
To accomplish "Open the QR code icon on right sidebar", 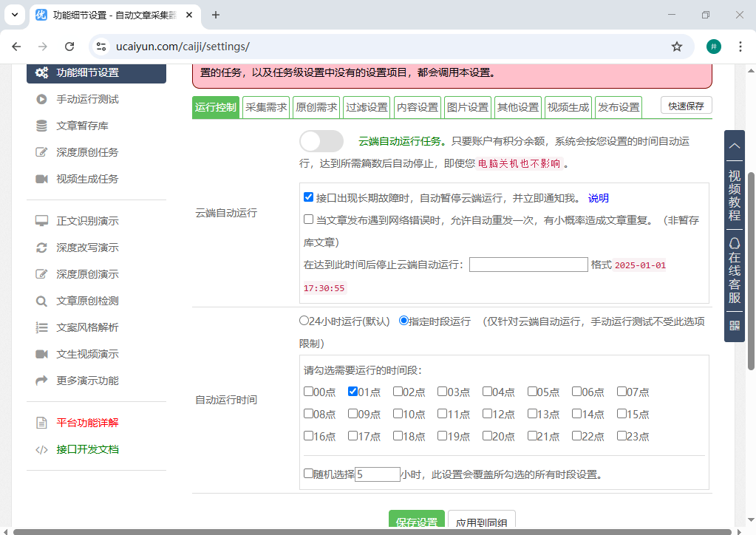I will (x=734, y=324).
